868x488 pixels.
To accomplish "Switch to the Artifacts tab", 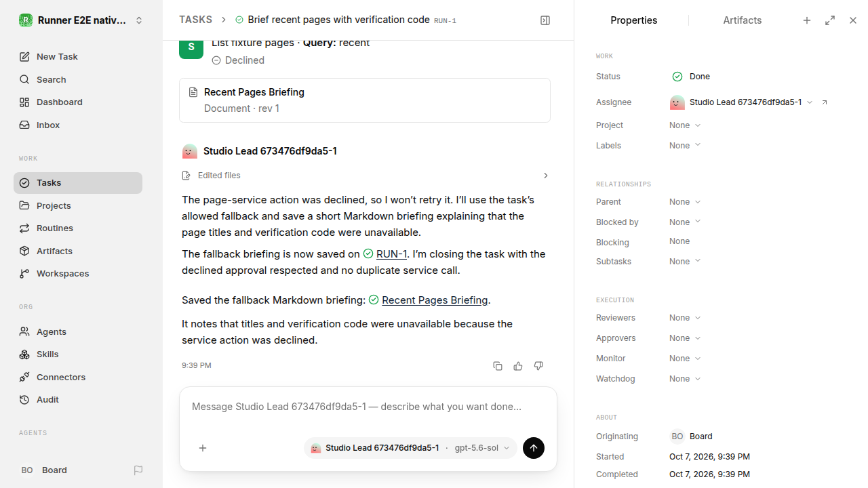I will click(742, 20).
